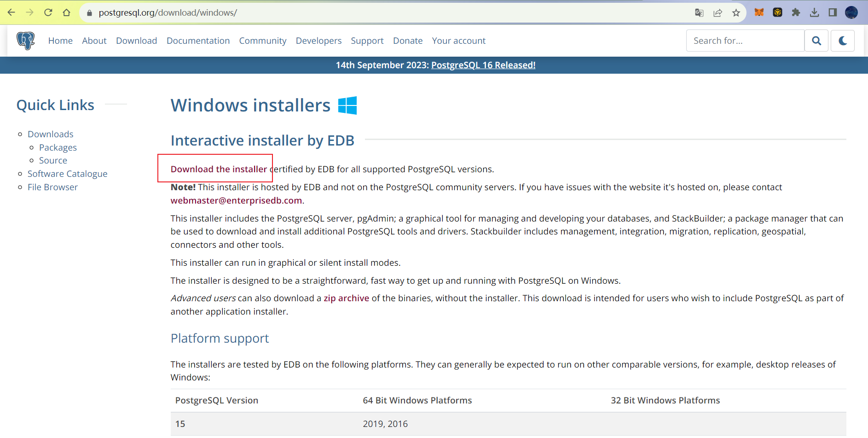The height and width of the screenshot is (438, 868).
Task: Click the Platform support heading
Action: (x=220, y=339)
